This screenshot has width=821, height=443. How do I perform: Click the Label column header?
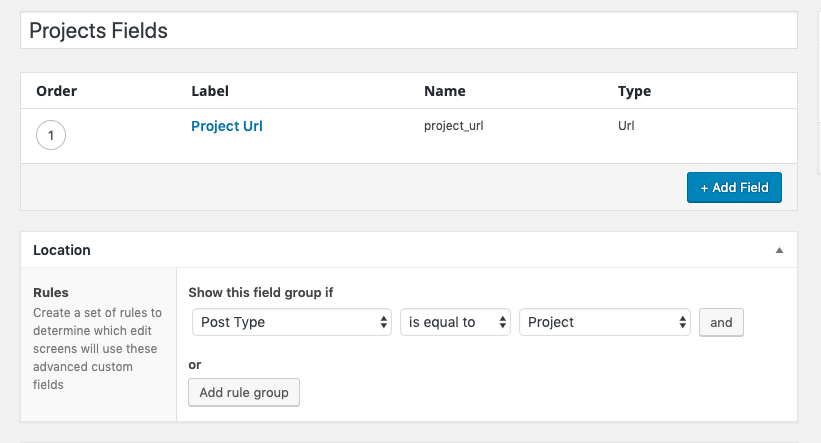210,91
